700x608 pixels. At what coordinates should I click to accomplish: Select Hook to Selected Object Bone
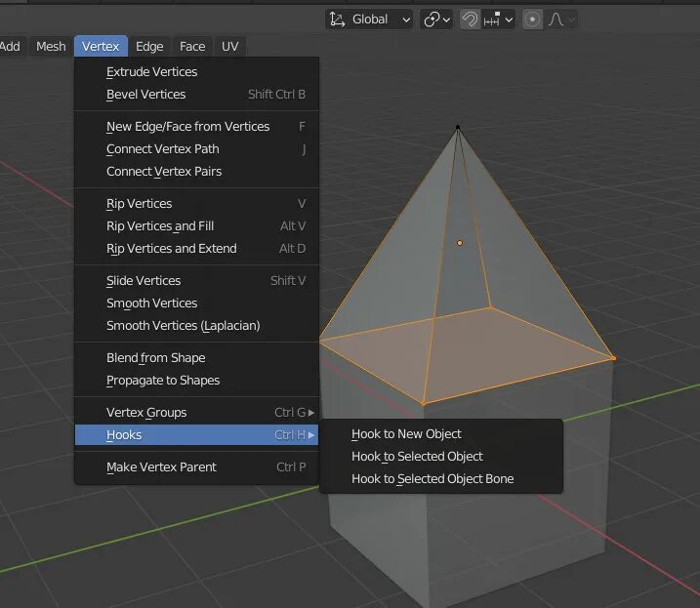click(x=441, y=478)
